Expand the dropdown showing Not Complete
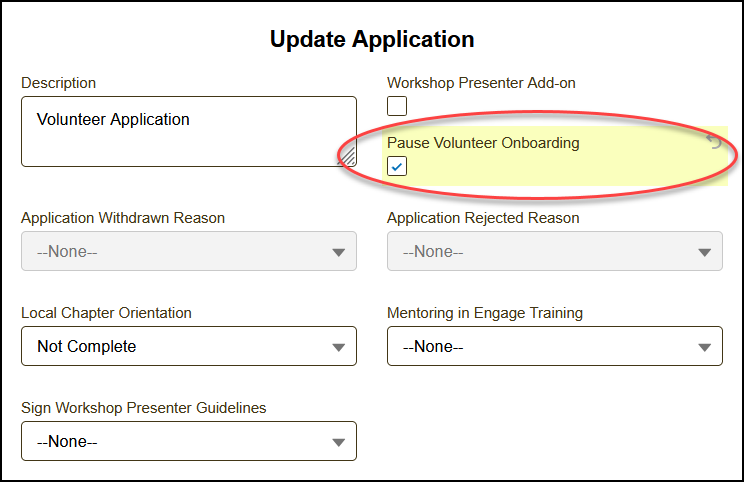 point(188,347)
